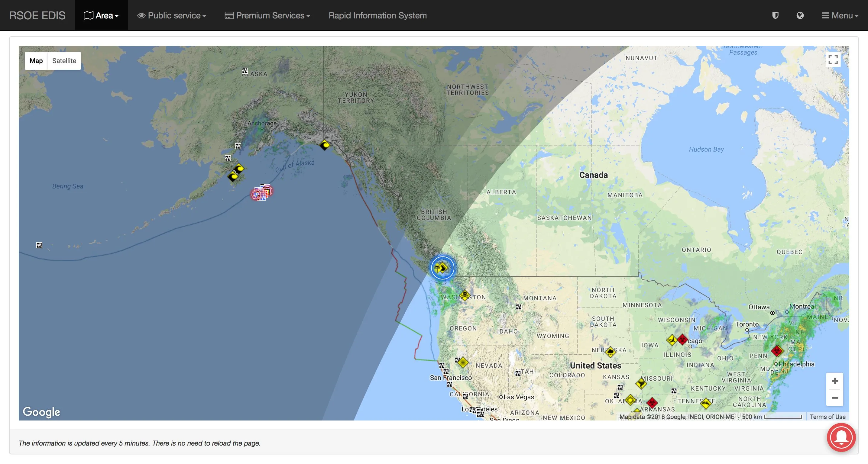Select the Map view type
Viewport: 868px width, 464px height.
[x=36, y=61]
